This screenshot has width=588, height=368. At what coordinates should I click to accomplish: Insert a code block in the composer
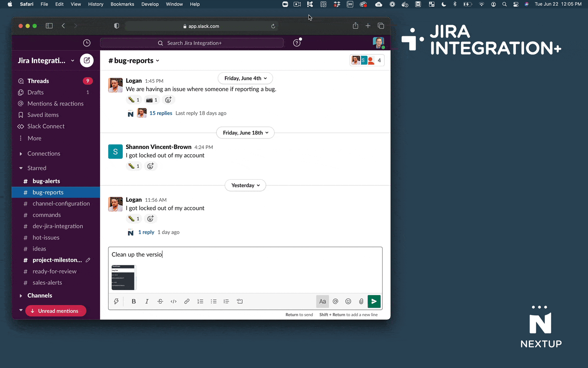point(240,301)
